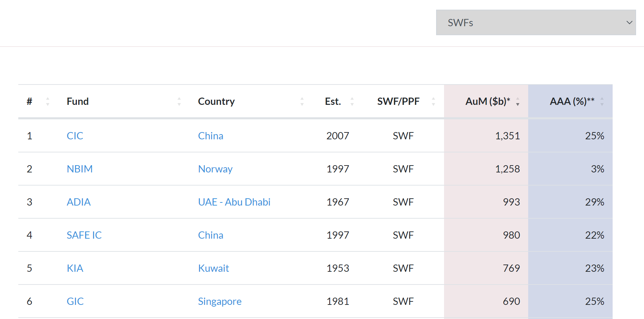Image resolution: width=644 pixels, height=319 pixels.
Task: Click the Fund column header label
Action: pos(78,101)
